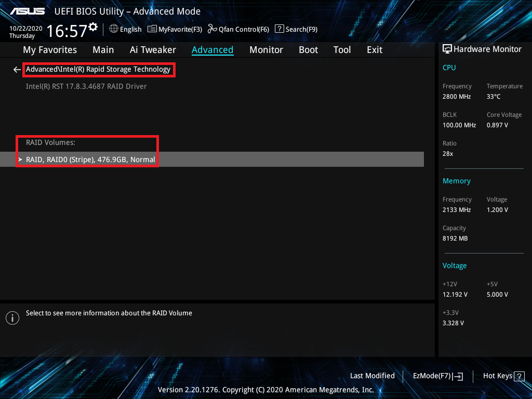Click the info icon in help area
Screen dimensions: 532x399
[12, 318]
